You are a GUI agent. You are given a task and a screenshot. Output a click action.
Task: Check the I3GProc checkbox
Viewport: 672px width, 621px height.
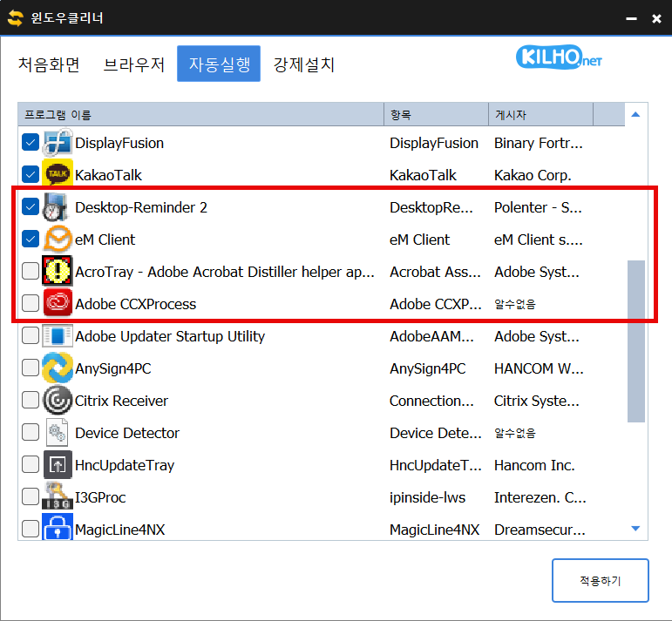(31, 496)
